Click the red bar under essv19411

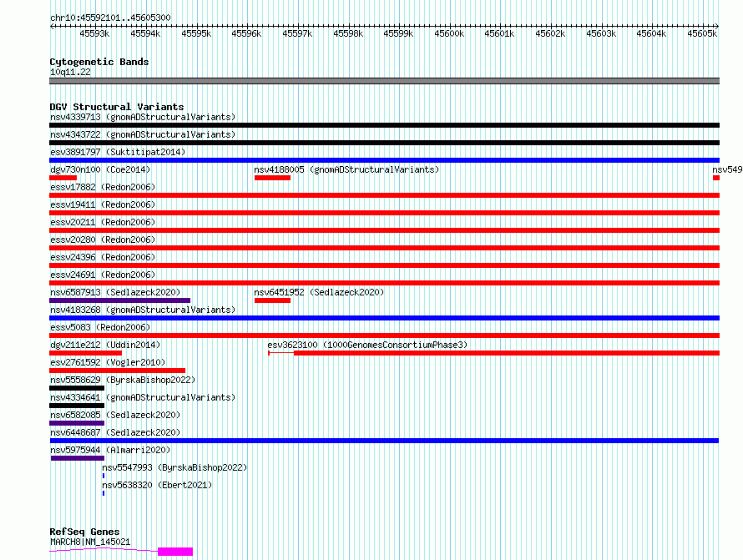point(384,213)
